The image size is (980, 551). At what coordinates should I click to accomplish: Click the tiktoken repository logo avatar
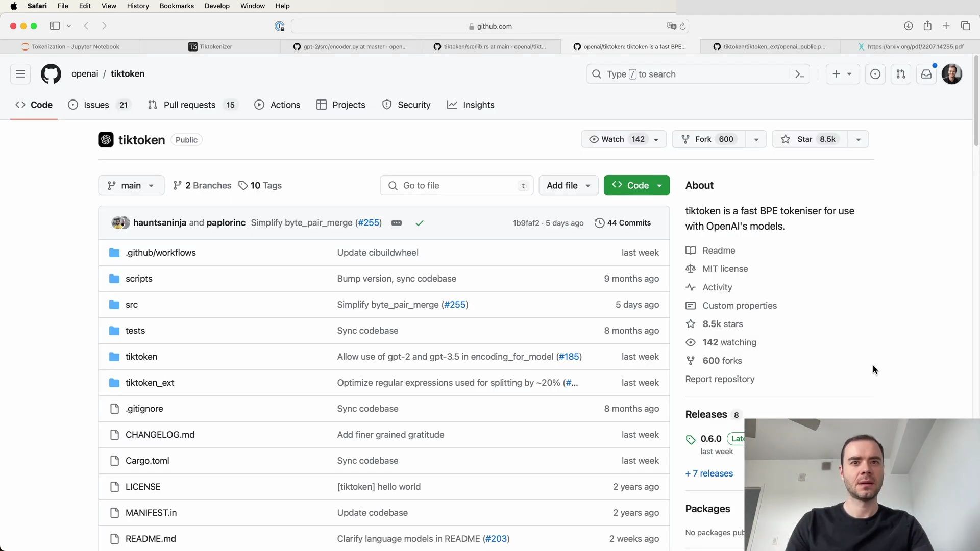click(x=106, y=140)
